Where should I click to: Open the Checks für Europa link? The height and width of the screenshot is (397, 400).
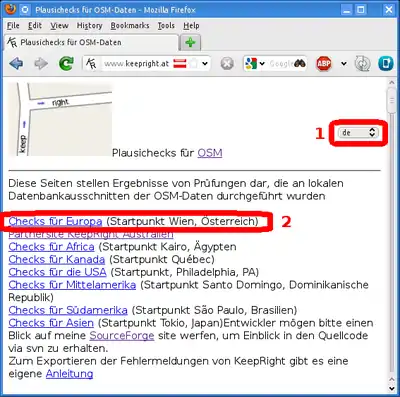coord(55,221)
